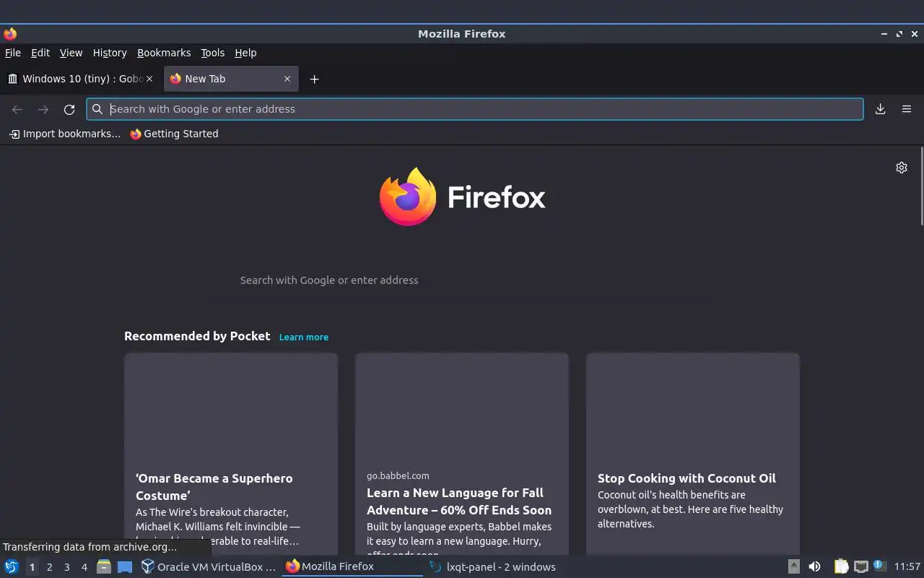The image size is (924, 578).
Task: Switch to virtual desktop 2
Action: [x=49, y=567]
